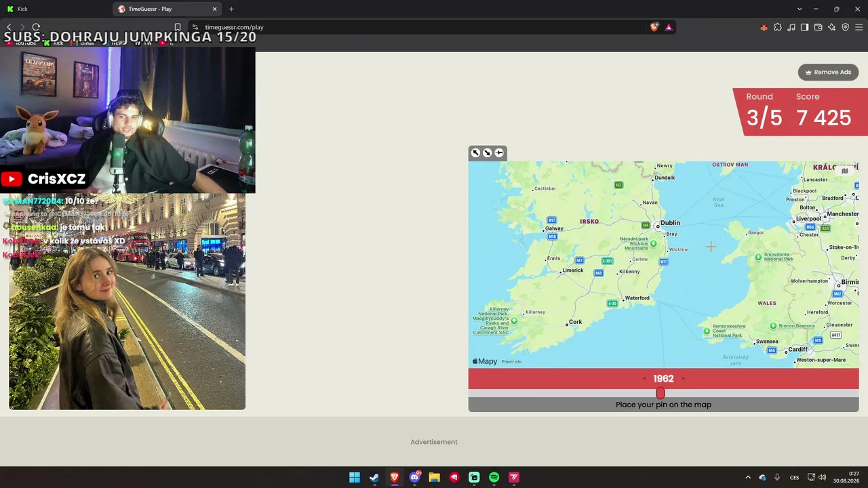This screenshot has height=488, width=868.
Task: Open the browser hamburger main menu
Action: [859, 27]
